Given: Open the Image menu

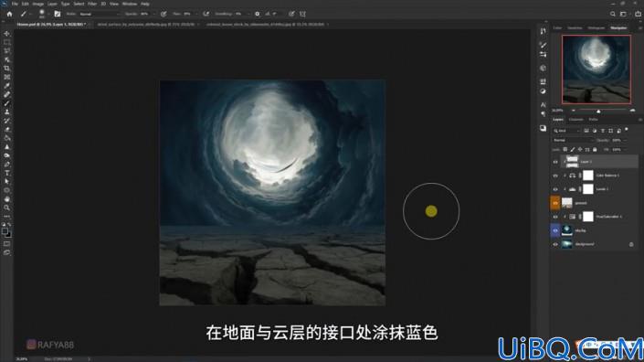Looking at the screenshot, I should tap(37, 4).
